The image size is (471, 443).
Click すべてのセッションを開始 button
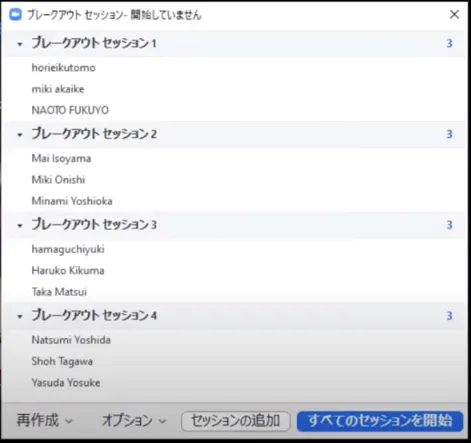pyautogui.click(x=380, y=421)
